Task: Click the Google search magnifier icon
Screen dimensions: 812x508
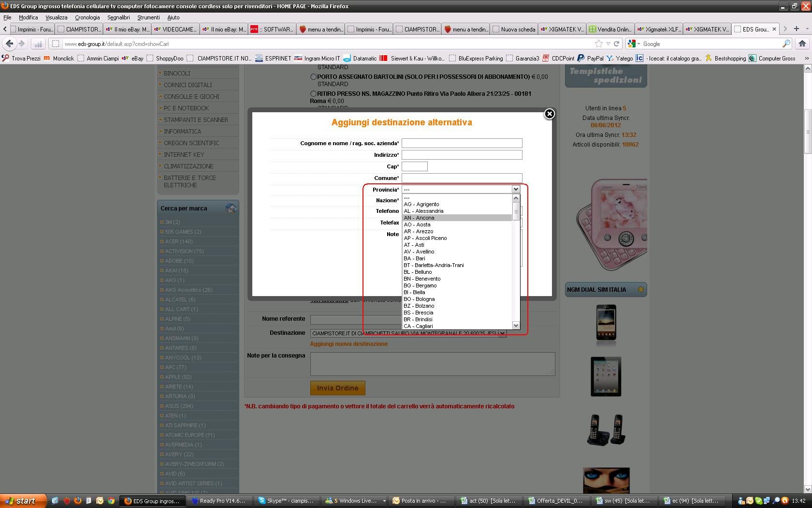Action: pos(786,44)
